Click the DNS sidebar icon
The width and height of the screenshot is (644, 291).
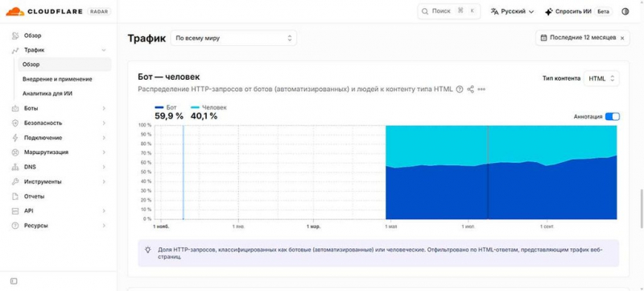15,167
